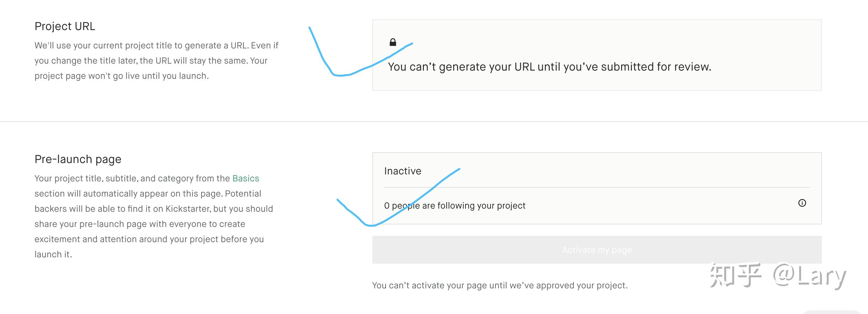Click the padlock icon in URL box
Image resolution: width=868 pixels, height=314 pixels.
coord(393,42)
